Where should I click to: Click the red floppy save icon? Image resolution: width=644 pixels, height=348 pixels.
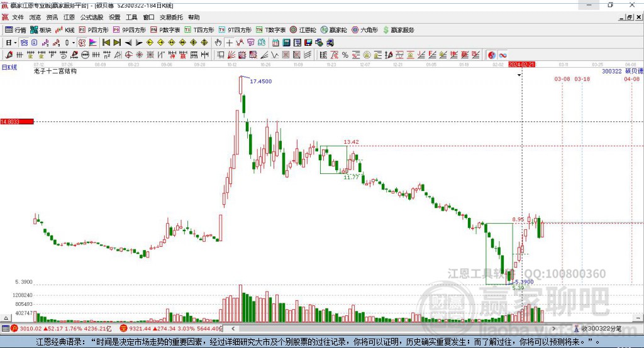[x=308, y=43]
